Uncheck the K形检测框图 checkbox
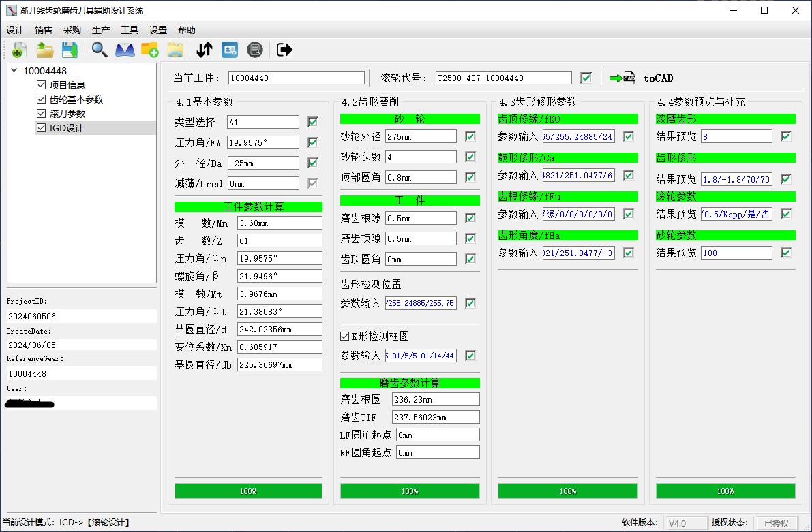 tap(345, 337)
